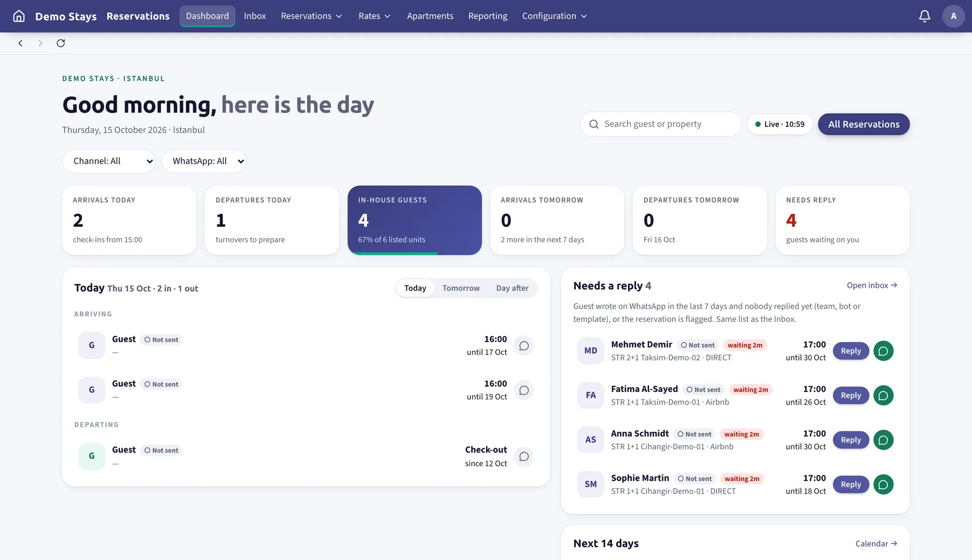Expand the WhatsApp: All dropdown
This screenshot has width=972, height=560.
[204, 161]
